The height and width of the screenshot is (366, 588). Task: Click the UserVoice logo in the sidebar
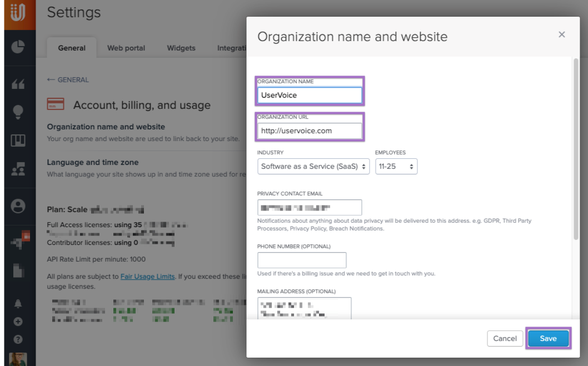click(18, 12)
